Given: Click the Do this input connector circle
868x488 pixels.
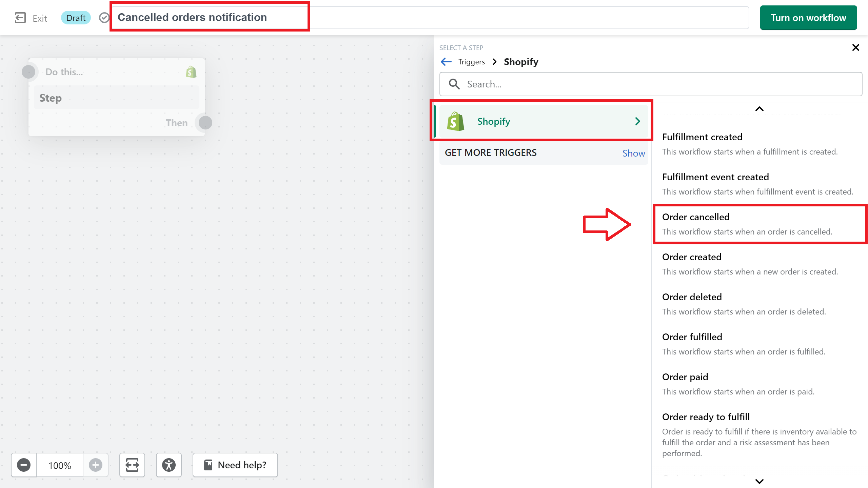Looking at the screenshot, I should 28,72.
